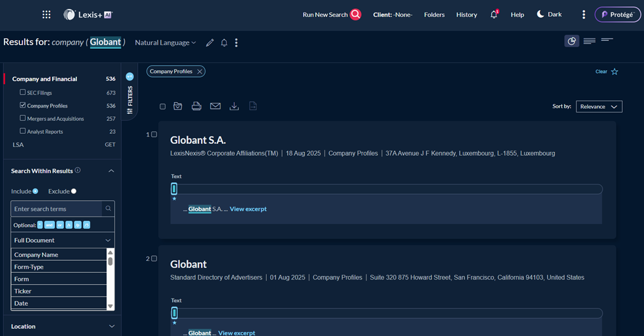
Task: Open the notifications bell in top bar
Action: click(494, 14)
